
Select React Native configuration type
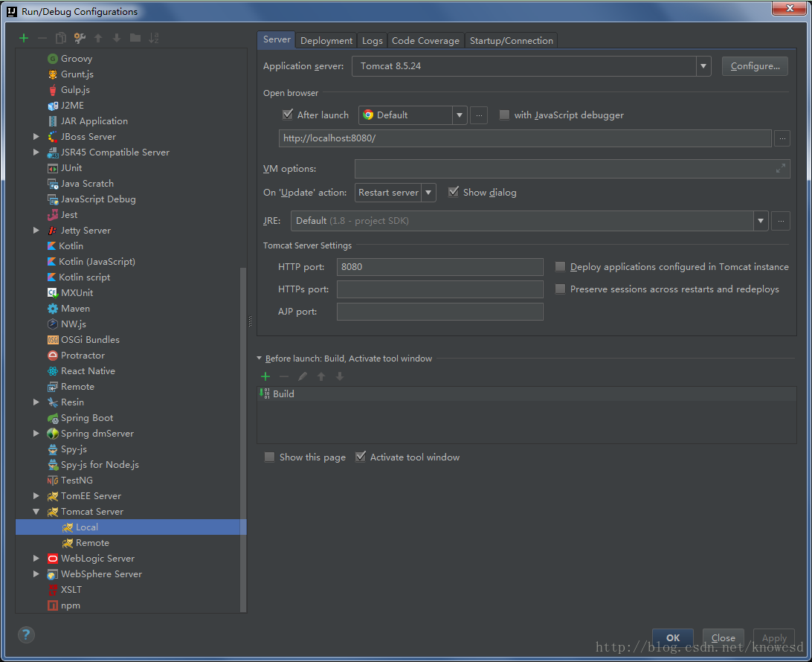click(88, 371)
